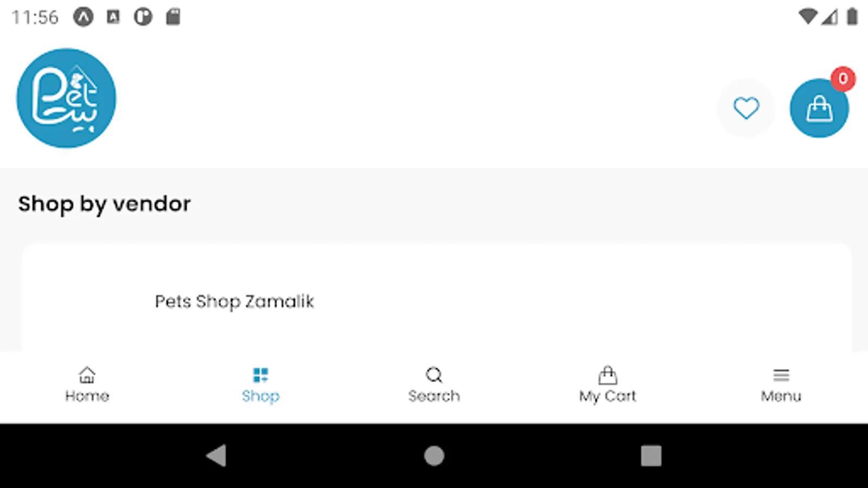The image size is (868, 488).
Task: Tap the clock showing 11:56
Action: click(x=35, y=17)
